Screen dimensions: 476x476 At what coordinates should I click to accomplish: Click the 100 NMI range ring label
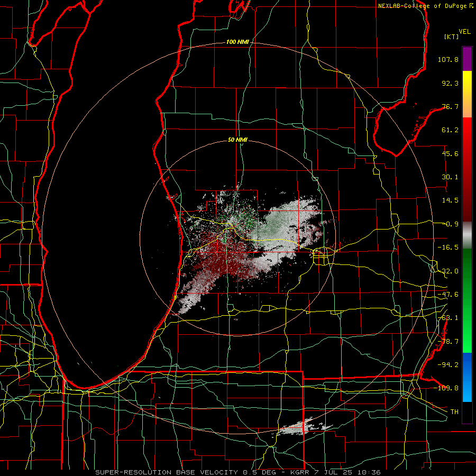237,42
